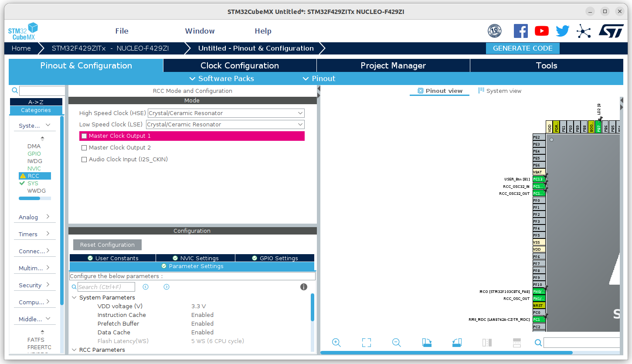Select pin PC1 RMII_MDC on chip
632x364 pixels.
point(539,320)
